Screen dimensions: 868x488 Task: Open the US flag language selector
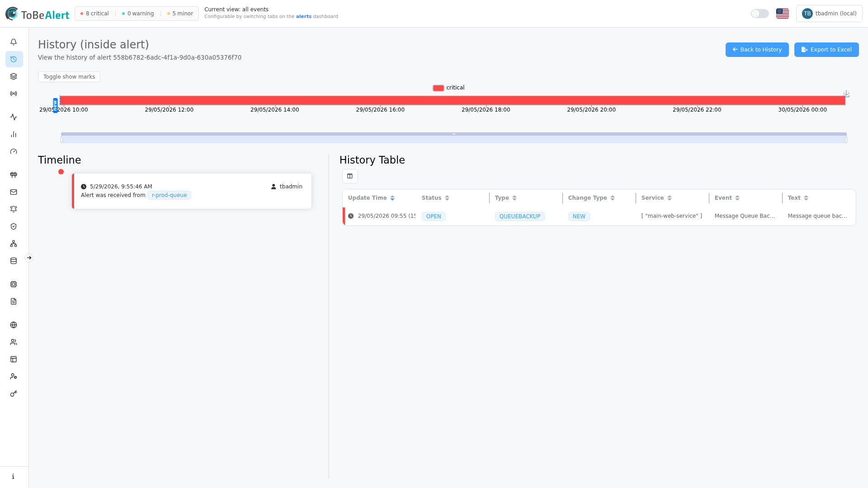point(783,14)
